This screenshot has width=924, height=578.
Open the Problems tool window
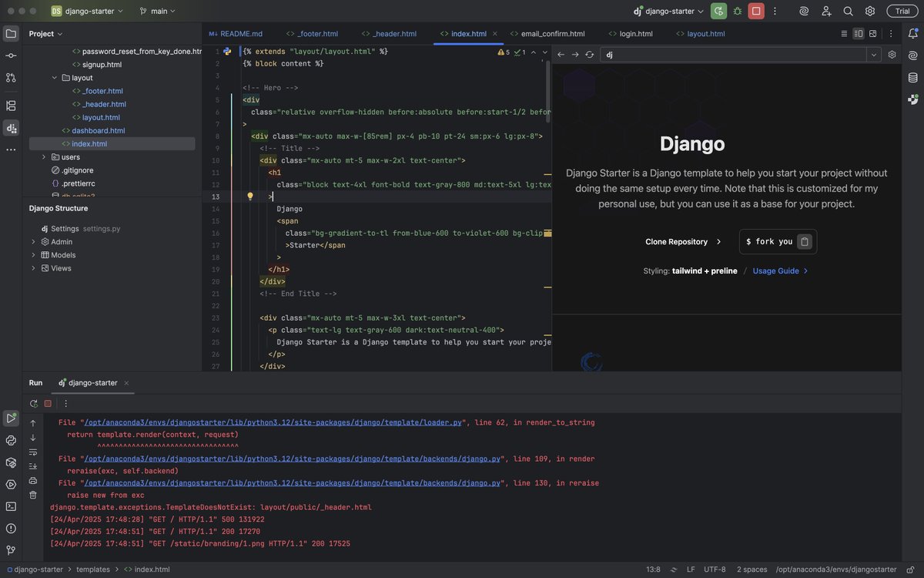click(x=11, y=529)
